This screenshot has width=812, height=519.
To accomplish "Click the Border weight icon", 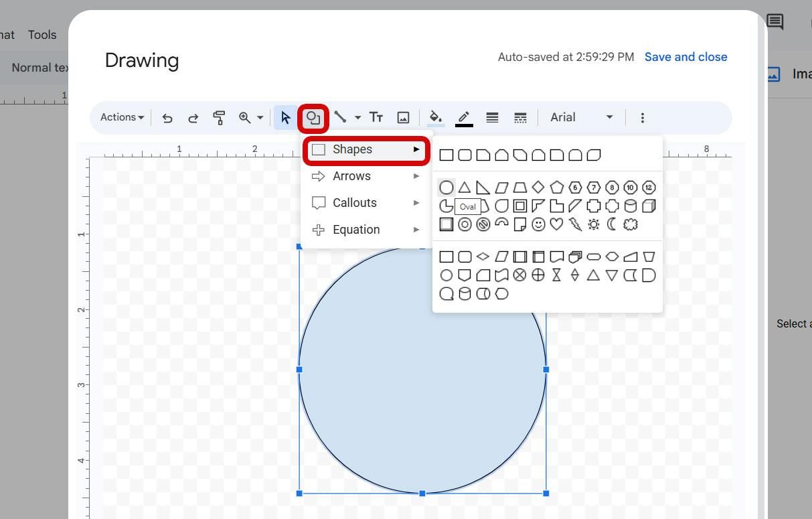I will point(492,117).
